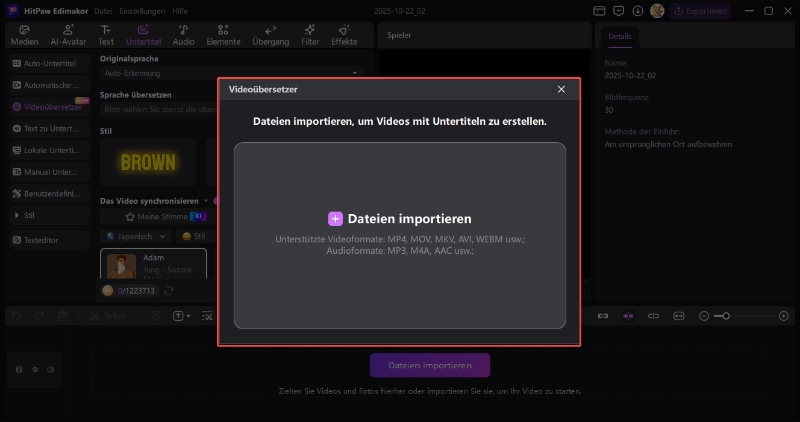This screenshot has width=800, height=422.
Task: Open the Medien panel icon
Action: 24,35
